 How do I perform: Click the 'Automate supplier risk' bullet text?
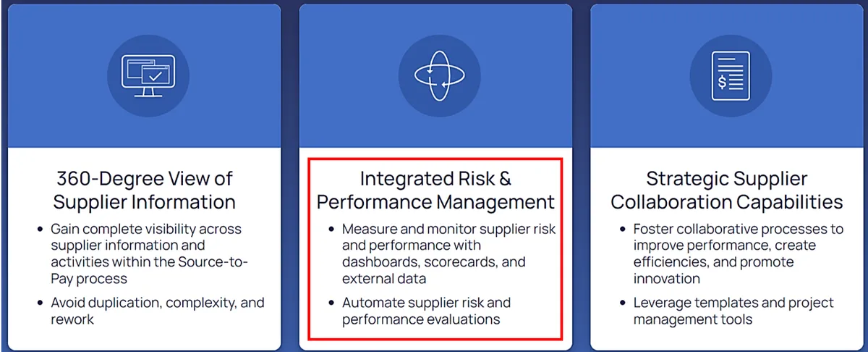(x=426, y=311)
